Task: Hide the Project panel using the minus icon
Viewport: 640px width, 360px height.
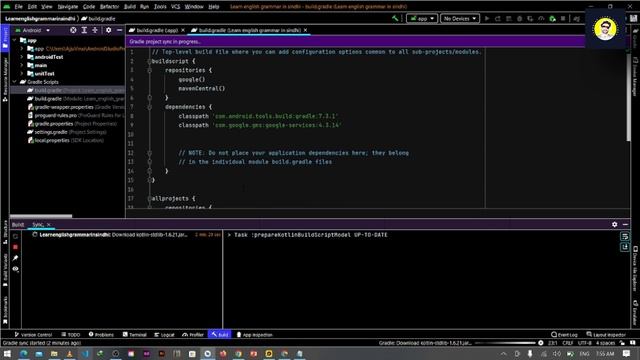Action: [119, 30]
